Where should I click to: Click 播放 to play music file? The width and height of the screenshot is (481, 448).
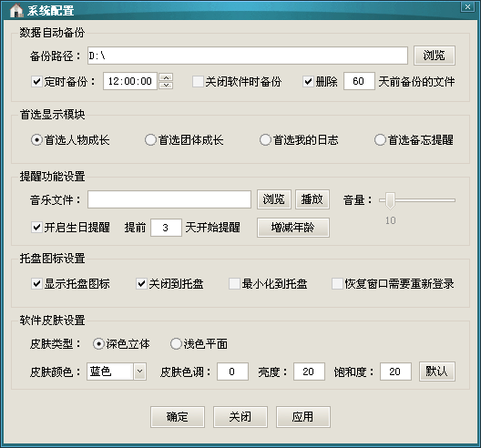[312, 199]
